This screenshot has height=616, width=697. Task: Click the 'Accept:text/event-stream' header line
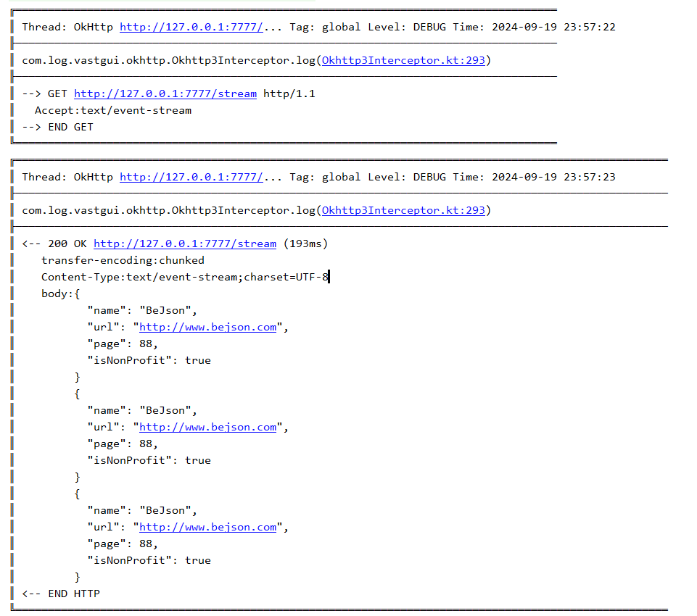pos(113,111)
